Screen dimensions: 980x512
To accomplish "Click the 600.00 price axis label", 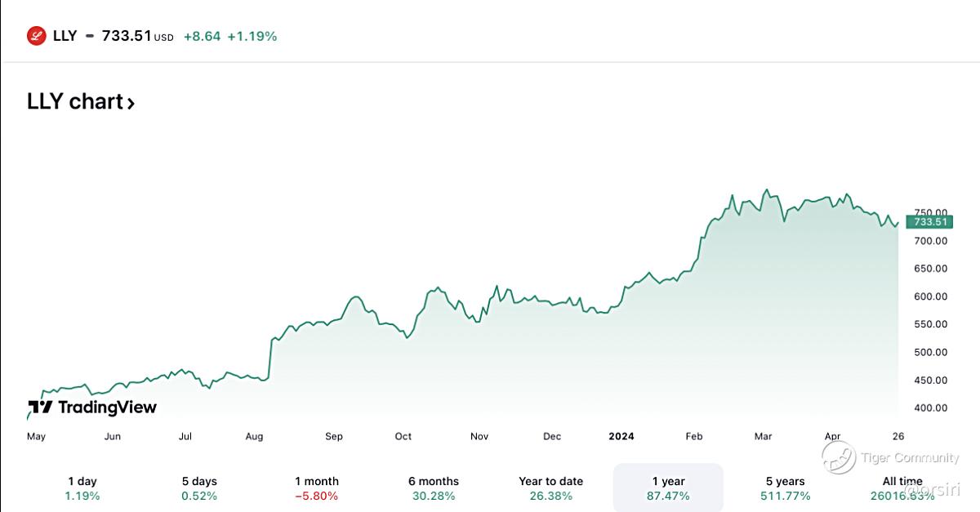I will (930, 296).
